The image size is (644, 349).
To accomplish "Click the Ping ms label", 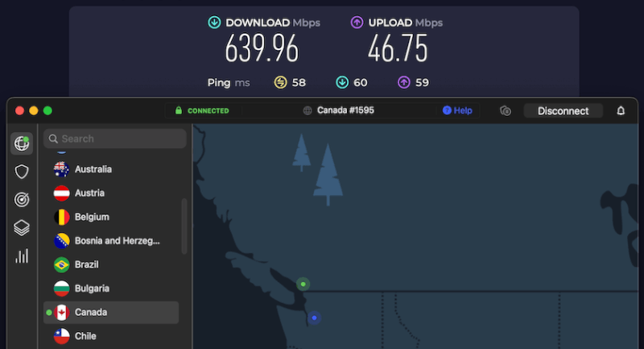I will click(x=229, y=83).
